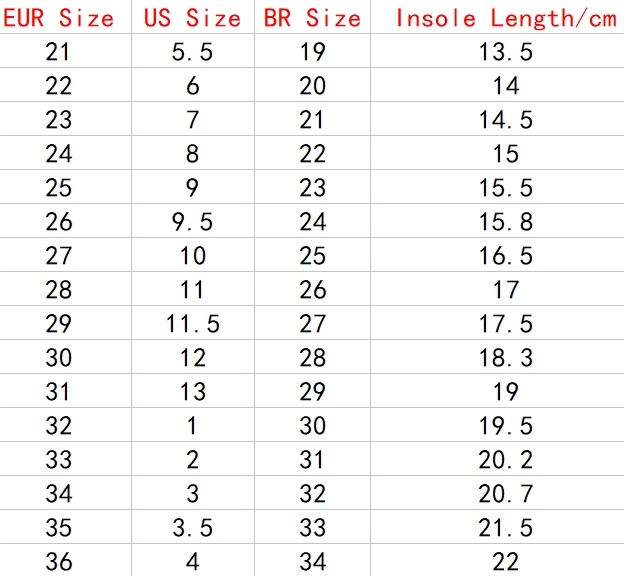
Task: Select US size 9.5 cell
Action: pyautogui.click(x=192, y=222)
